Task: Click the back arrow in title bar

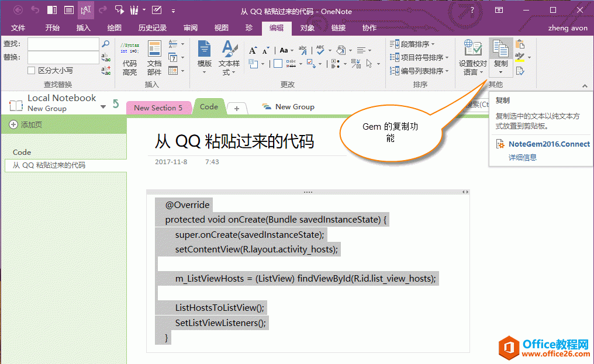Action: pyautogui.click(x=18, y=10)
